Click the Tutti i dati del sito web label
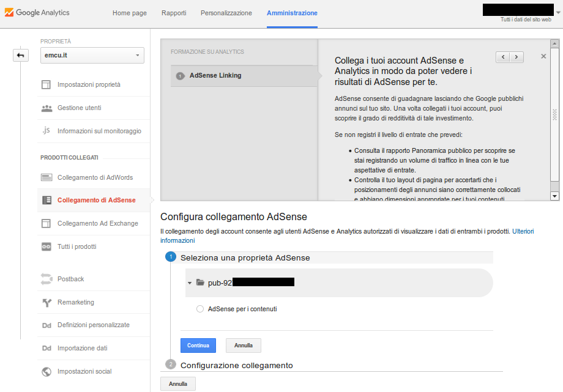 (526, 20)
